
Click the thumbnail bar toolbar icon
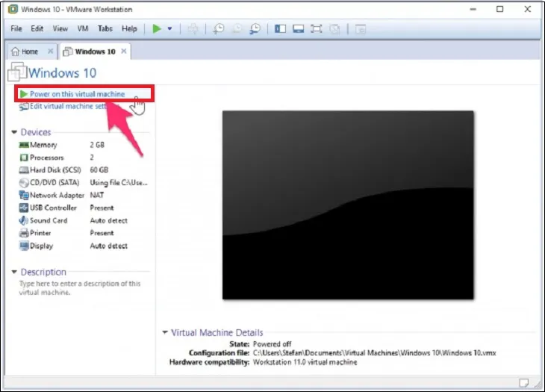coord(298,29)
